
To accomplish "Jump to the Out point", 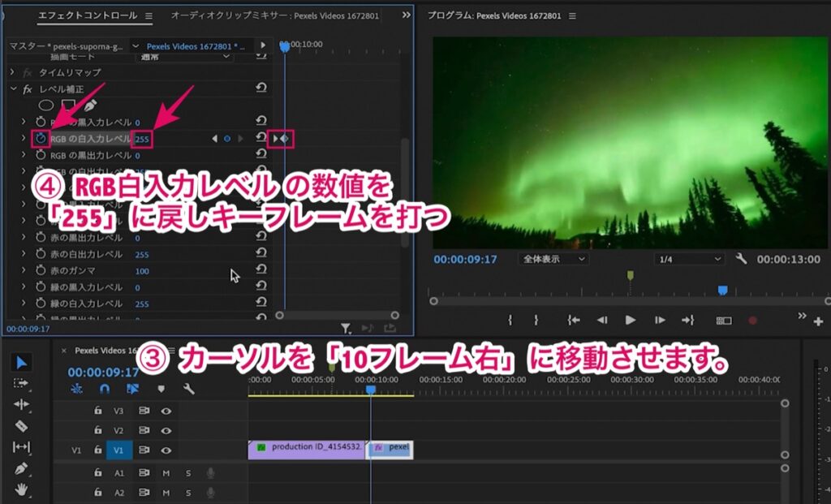I will click(x=688, y=320).
